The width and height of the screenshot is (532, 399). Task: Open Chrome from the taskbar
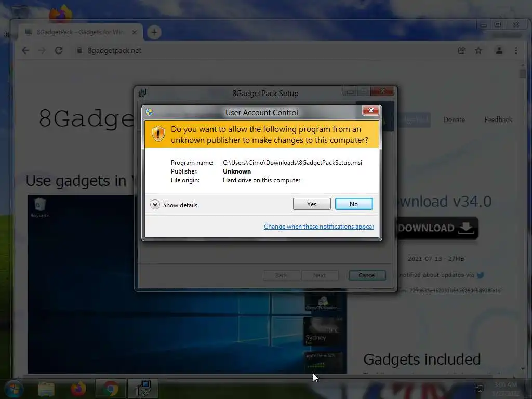click(111, 389)
